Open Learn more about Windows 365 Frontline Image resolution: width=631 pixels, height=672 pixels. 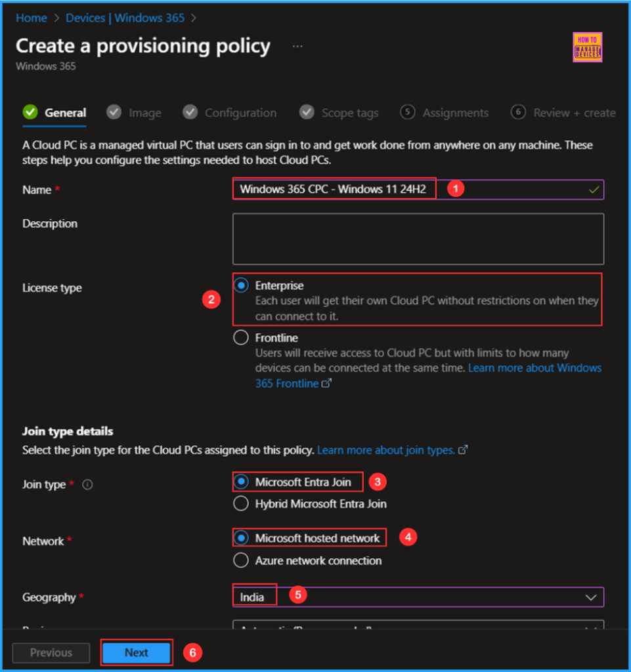coord(428,375)
